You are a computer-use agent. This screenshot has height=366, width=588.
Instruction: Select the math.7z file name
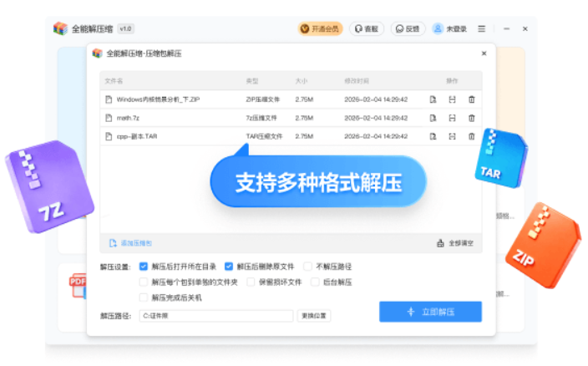[128, 118]
